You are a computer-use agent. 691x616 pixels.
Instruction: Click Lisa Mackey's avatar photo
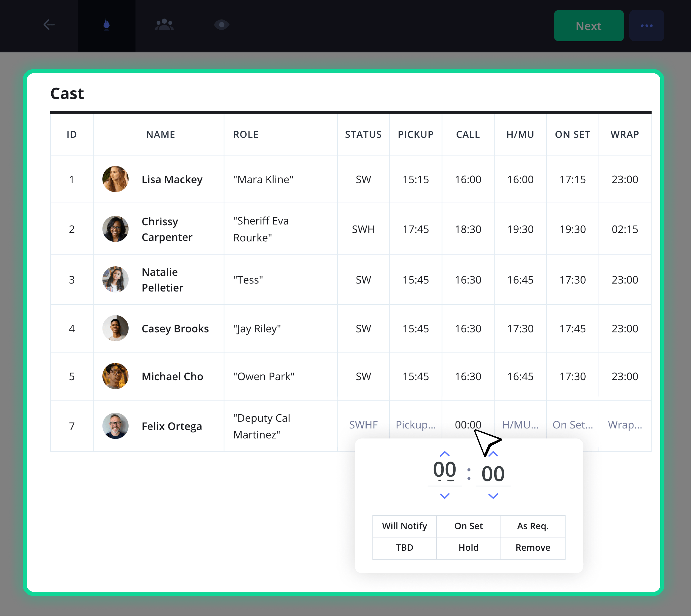point(115,179)
